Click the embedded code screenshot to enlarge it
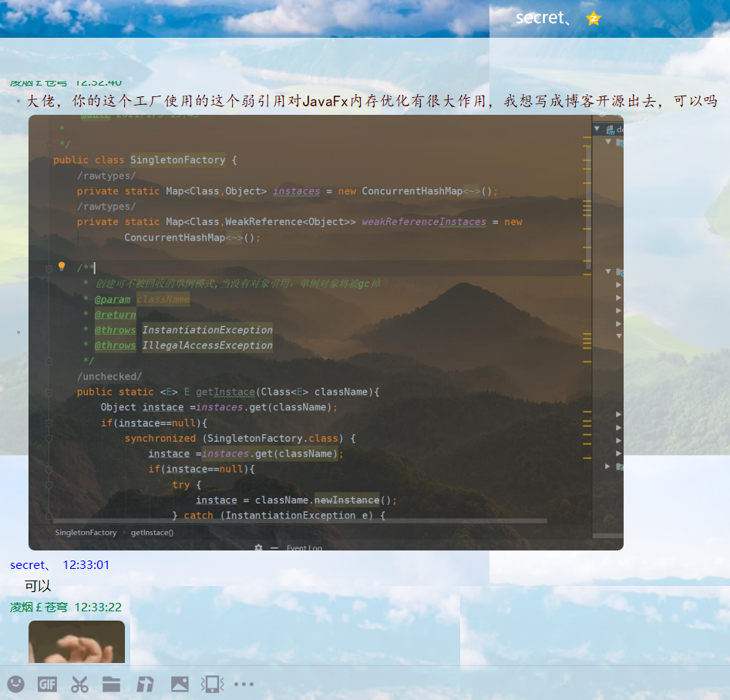 click(324, 331)
